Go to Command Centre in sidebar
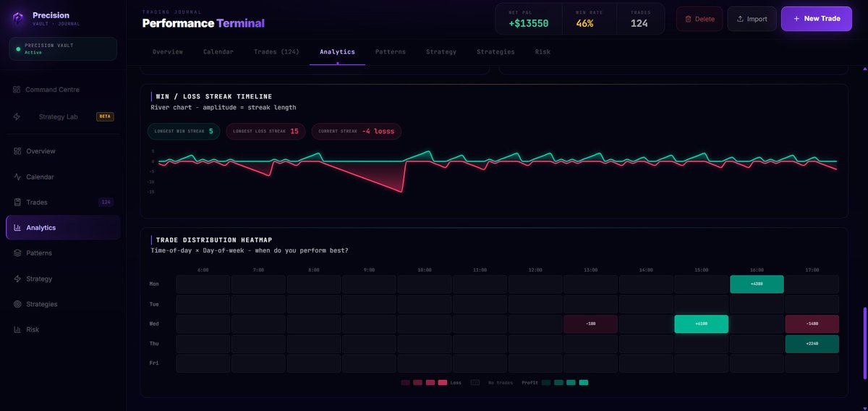 coord(63,90)
